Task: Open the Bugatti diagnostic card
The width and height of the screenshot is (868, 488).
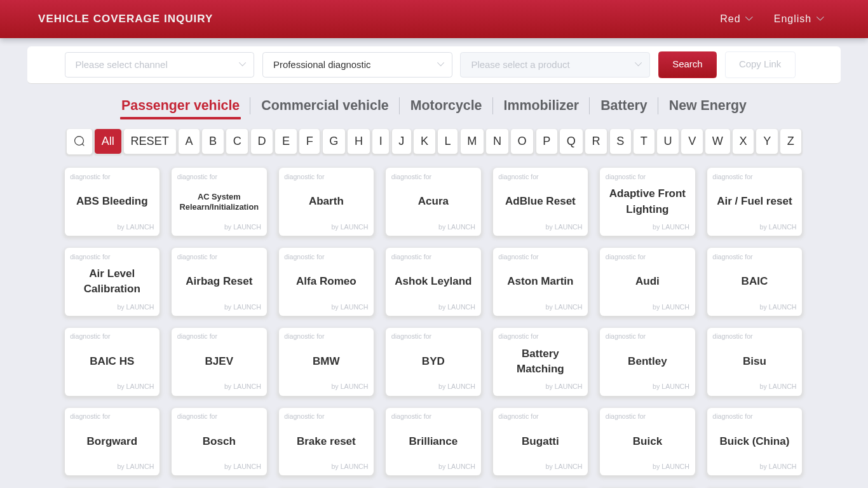Action: pyautogui.click(x=540, y=442)
